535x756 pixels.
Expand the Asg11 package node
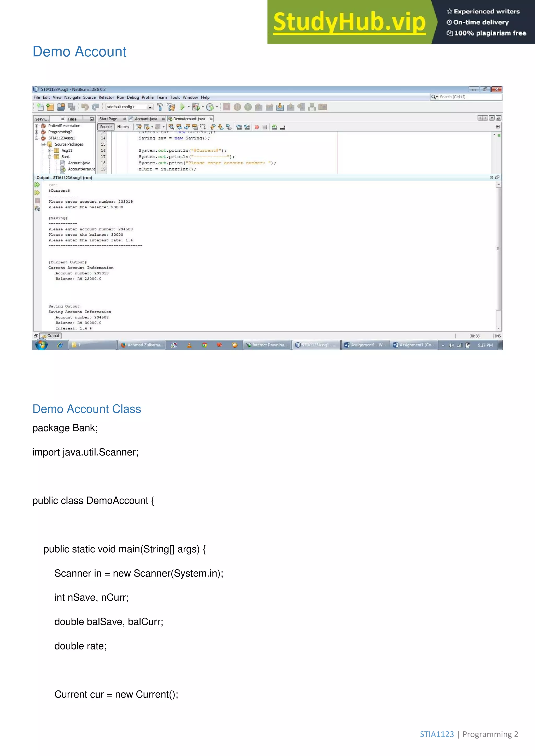point(50,150)
